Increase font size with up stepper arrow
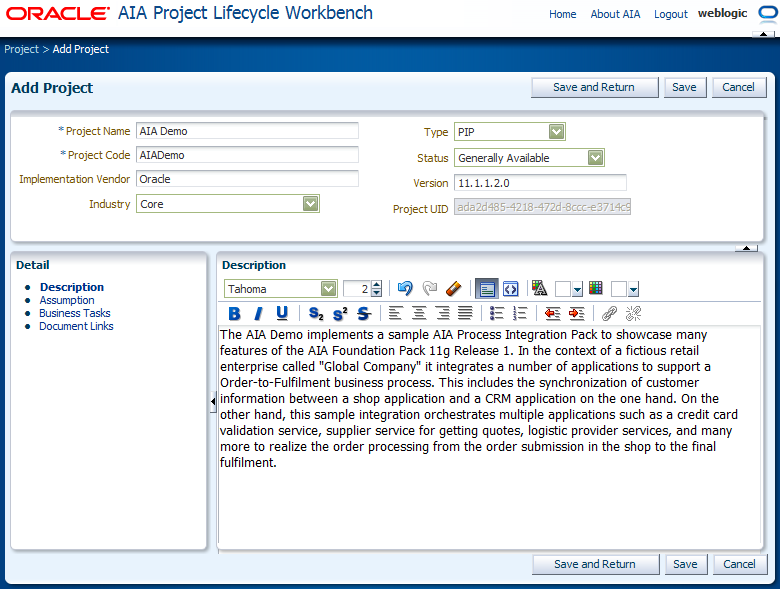 (377, 285)
